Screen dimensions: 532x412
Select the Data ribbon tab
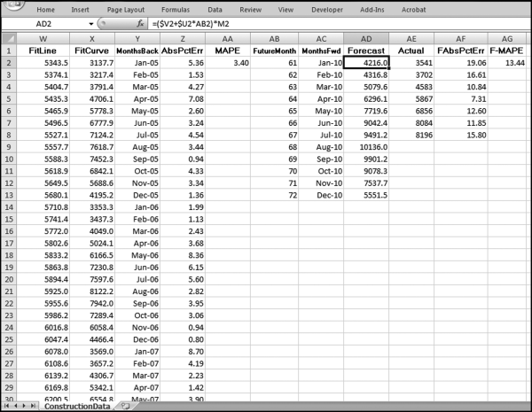click(x=215, y=10)
